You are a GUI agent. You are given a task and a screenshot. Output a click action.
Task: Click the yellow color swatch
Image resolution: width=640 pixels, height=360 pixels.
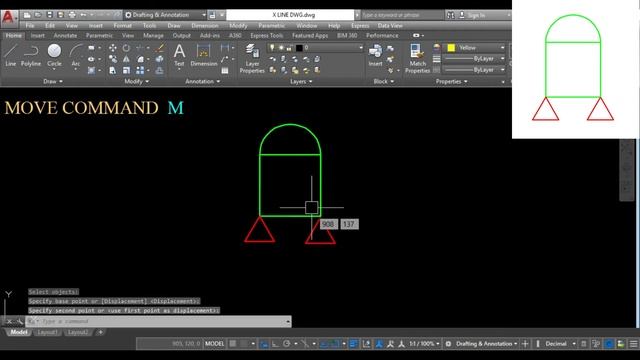click(451, 48)
